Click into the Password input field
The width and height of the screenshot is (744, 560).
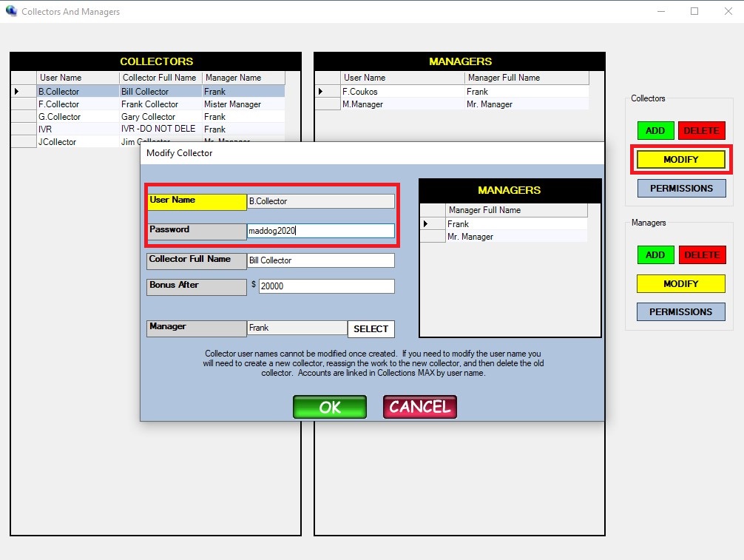(x=320, y=231)
